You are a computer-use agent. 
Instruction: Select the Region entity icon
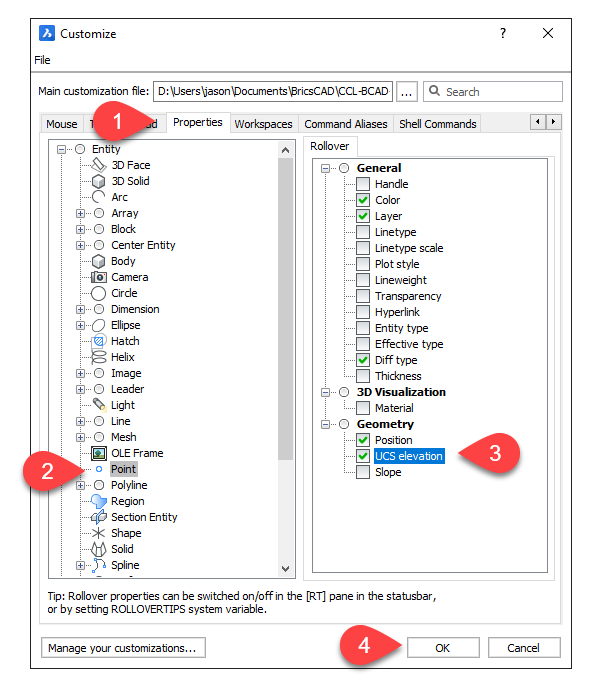(98, 501)
